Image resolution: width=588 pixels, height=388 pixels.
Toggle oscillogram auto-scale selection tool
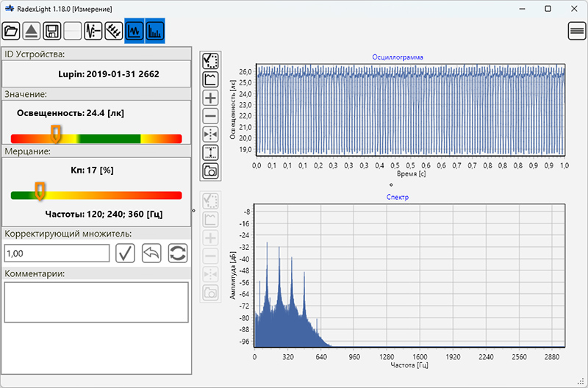coord(210,60)
